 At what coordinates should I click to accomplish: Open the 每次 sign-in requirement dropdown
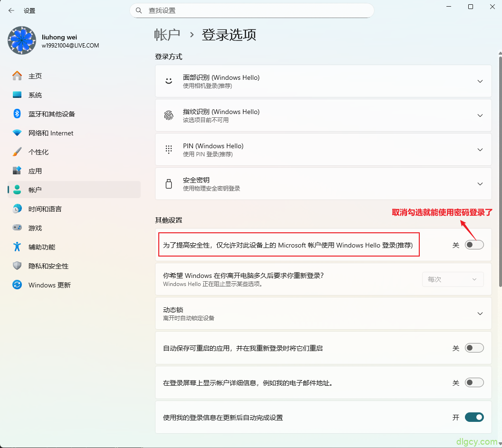453,279
